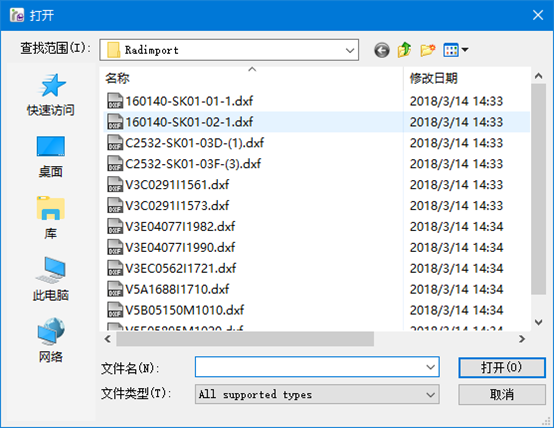Image resolution: width=554 pixels, height=428 pixels.
Task: Go up one folder level icon
Action: (x=405, y=50)
